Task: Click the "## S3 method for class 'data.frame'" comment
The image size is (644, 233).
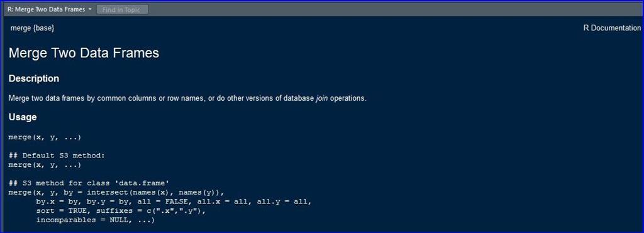Action: click(89, 183)
